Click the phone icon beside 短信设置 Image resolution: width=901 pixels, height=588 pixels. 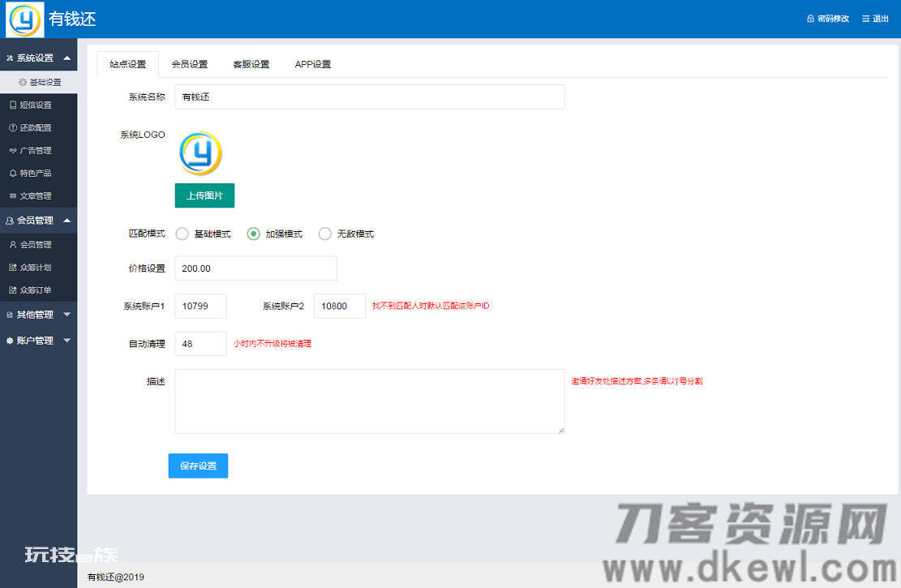(x=13, y=105)
